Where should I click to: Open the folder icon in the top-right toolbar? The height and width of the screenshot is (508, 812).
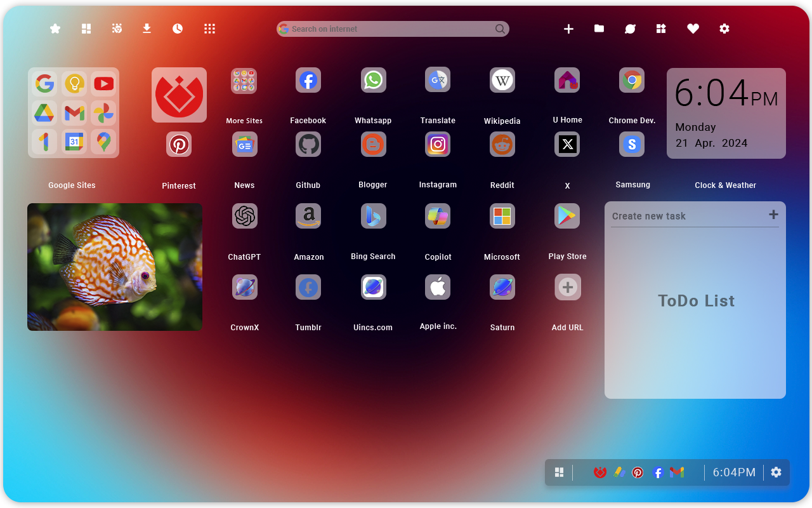coord(599,29)
